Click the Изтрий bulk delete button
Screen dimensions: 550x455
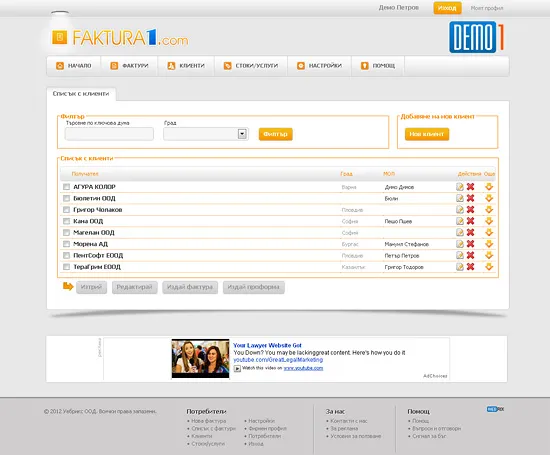click(91, 287)
